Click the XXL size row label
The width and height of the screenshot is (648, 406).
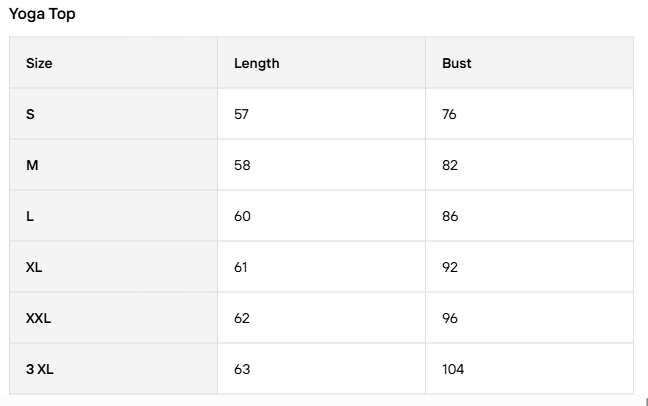tap(38, 318)
